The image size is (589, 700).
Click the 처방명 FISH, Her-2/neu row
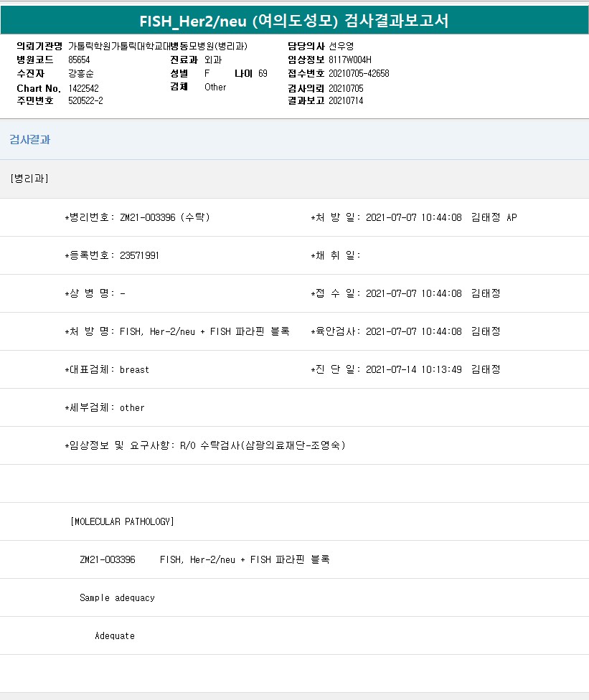(177, 331)
